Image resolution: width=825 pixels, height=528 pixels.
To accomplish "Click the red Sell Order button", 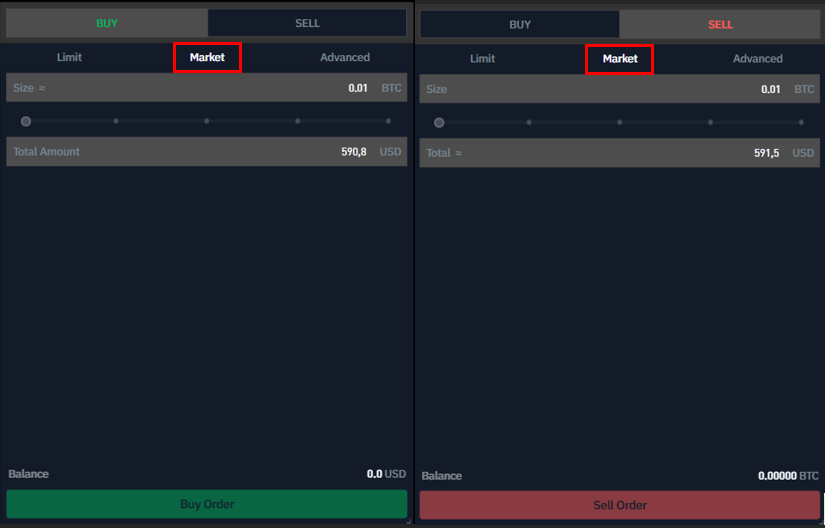I will pyautogui.click(x=619, y=505).
